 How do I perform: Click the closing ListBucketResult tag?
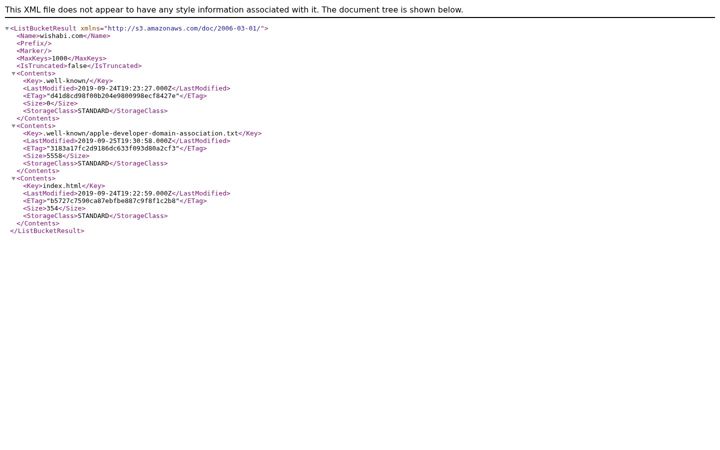coord(47,231)
